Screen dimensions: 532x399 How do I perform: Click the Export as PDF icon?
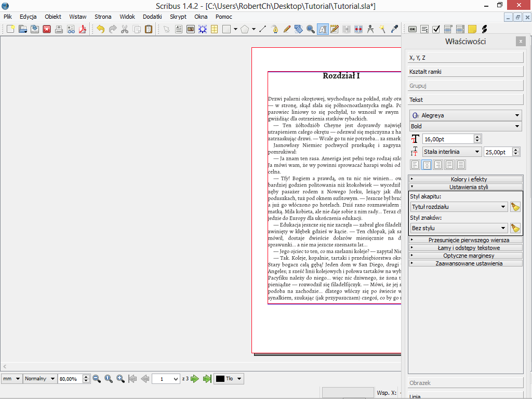point(82,29)
